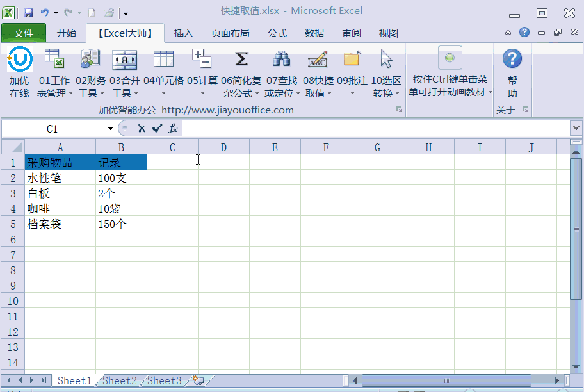Click the horizontal scrollbar thumb
Viewport: 584px width, 392px height.
click(x=446, y=380)
